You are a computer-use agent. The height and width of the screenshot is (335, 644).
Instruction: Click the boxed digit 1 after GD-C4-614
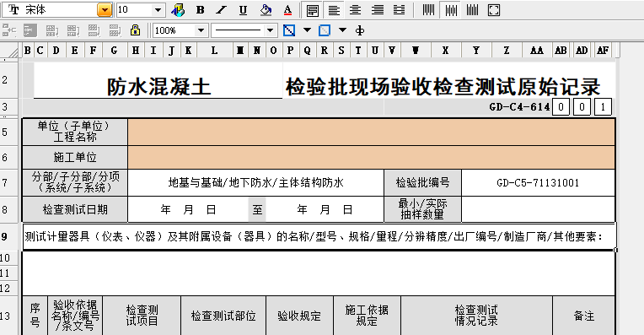tap(603, 107)
